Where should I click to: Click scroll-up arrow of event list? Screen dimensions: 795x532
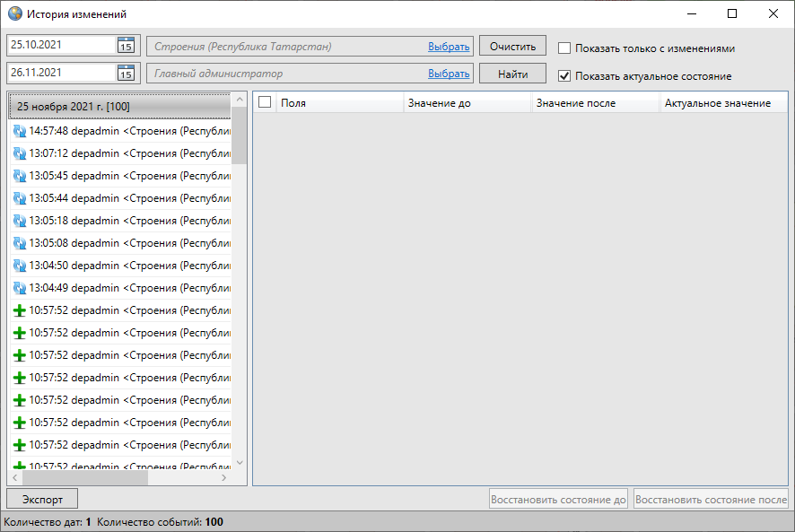pos(240,99)
